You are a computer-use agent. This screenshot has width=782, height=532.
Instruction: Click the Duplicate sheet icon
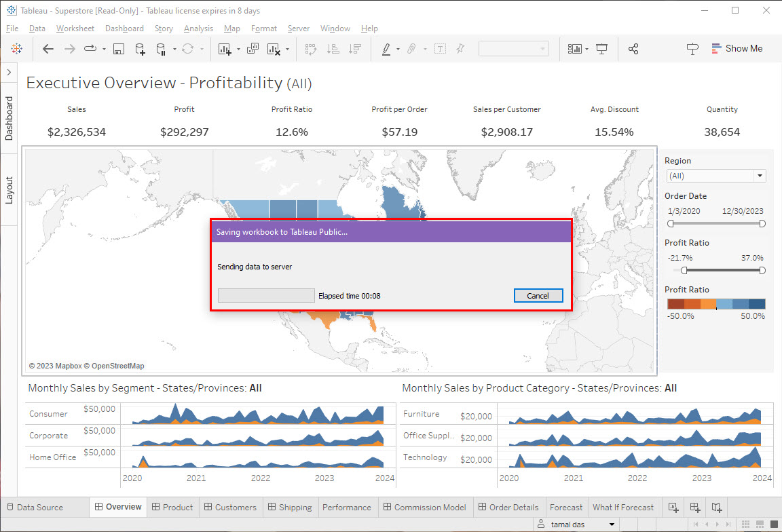click(x=253, y=48)
